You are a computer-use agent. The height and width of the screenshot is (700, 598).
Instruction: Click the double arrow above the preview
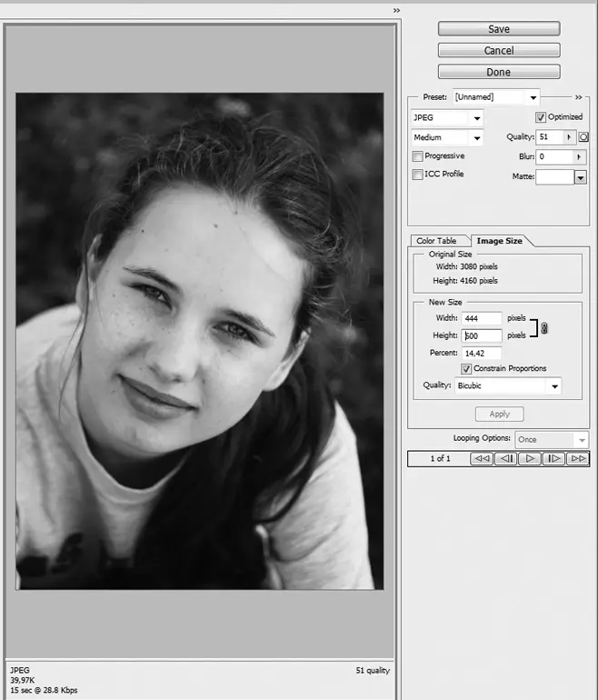[396, 10]
